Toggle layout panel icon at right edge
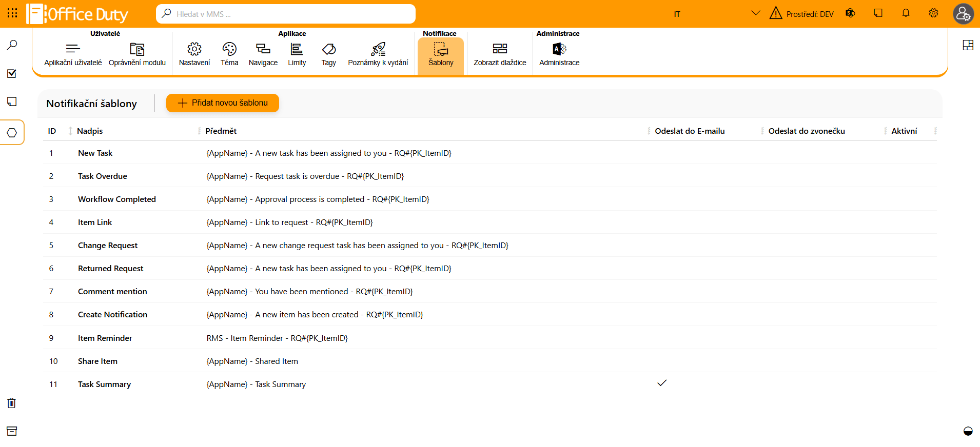 [968, 45]
